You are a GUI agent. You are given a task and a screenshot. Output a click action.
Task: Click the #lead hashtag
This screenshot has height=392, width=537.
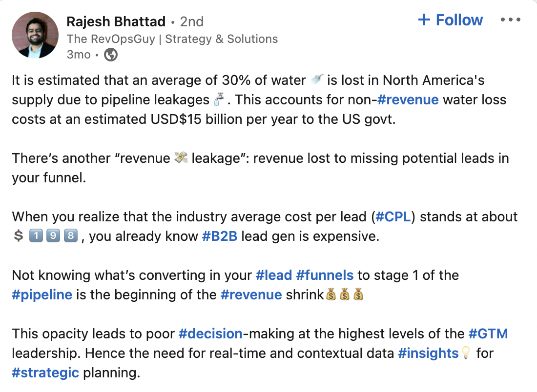[273, 275]
